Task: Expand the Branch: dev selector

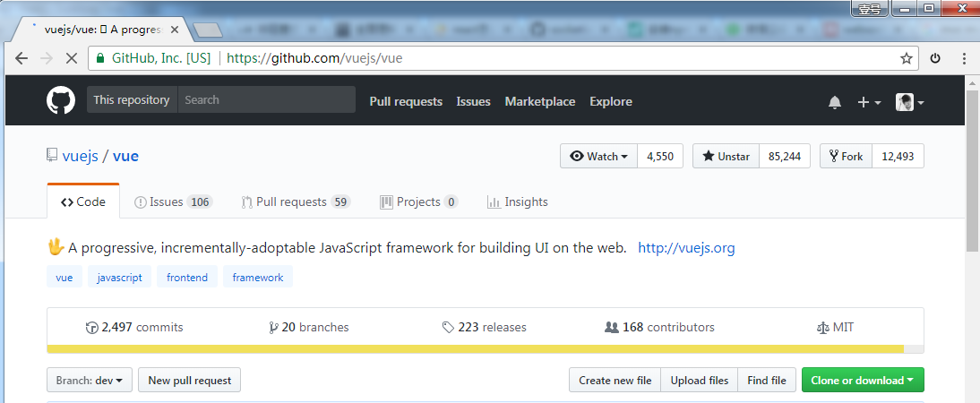Action: tap(90, 381)
